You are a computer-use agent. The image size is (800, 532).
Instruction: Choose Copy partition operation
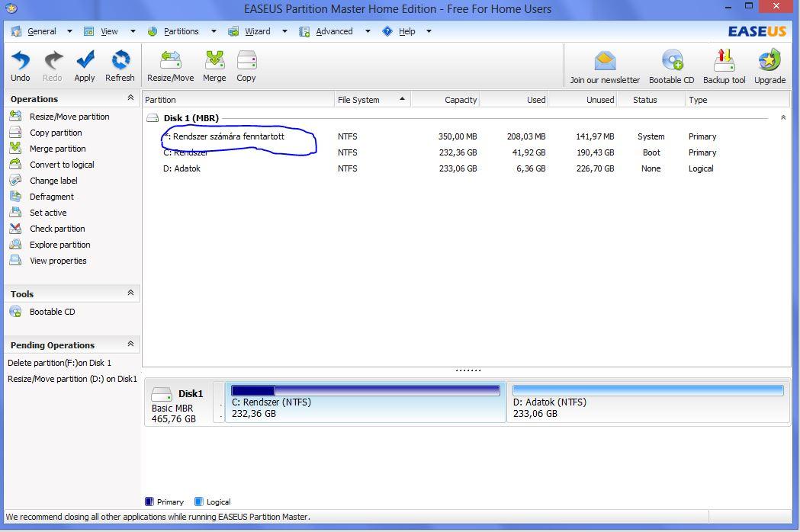[x=56, y=133]
